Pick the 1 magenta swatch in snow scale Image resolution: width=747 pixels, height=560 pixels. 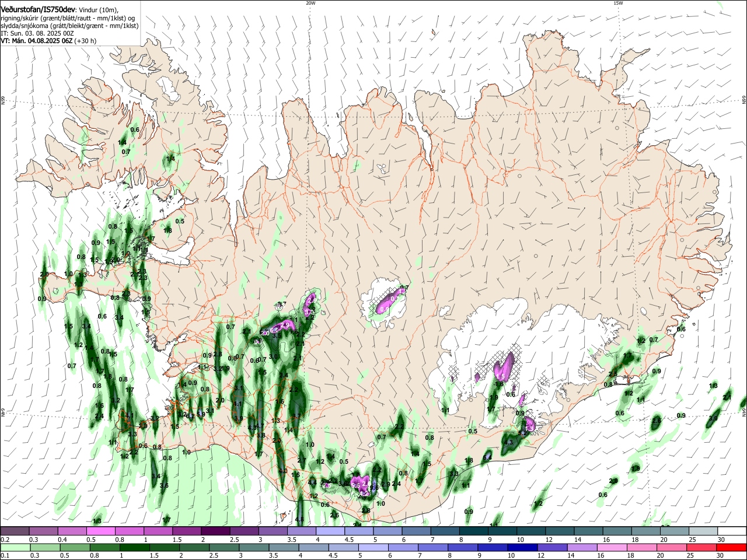click(158, 531)
